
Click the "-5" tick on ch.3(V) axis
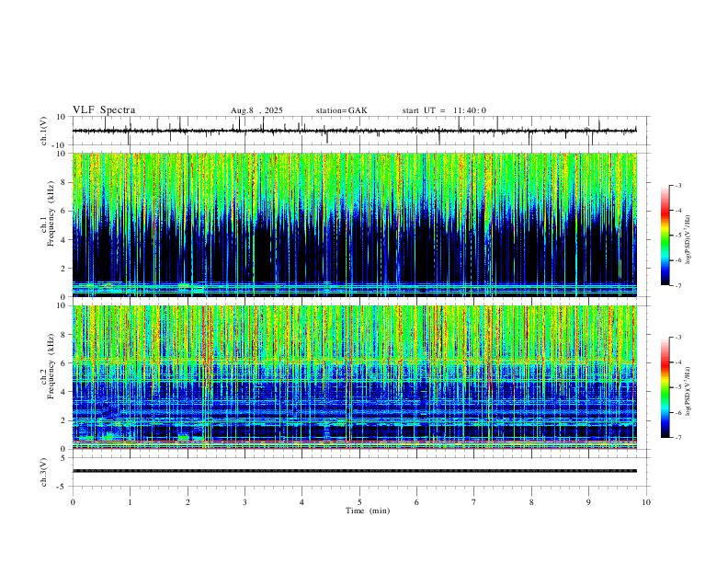tap(63, 487)
